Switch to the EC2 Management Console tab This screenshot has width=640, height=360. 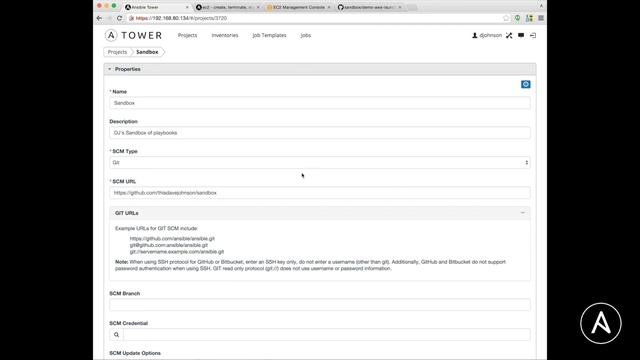(x=299, y=7)
